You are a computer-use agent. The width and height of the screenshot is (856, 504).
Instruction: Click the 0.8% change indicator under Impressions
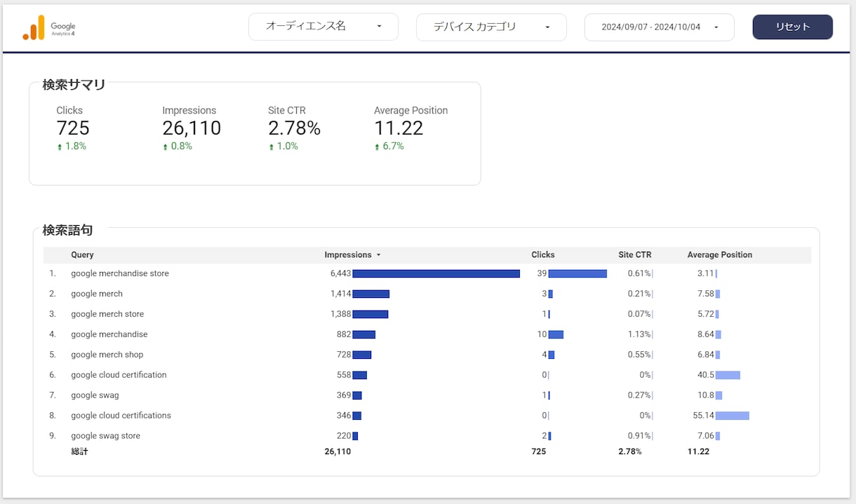pos(178,147)
